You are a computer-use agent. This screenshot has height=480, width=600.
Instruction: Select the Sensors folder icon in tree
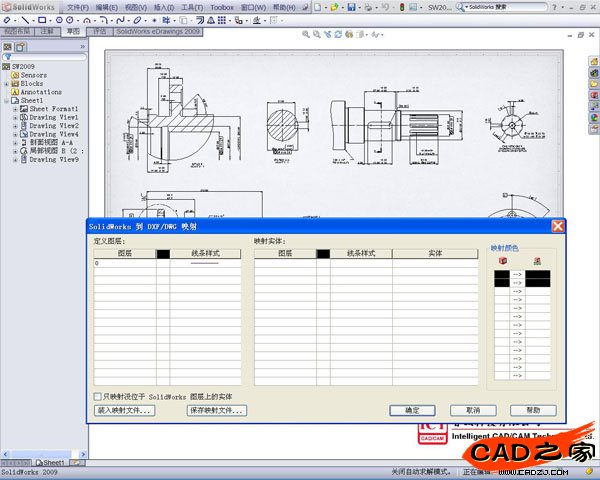(15, 75)
